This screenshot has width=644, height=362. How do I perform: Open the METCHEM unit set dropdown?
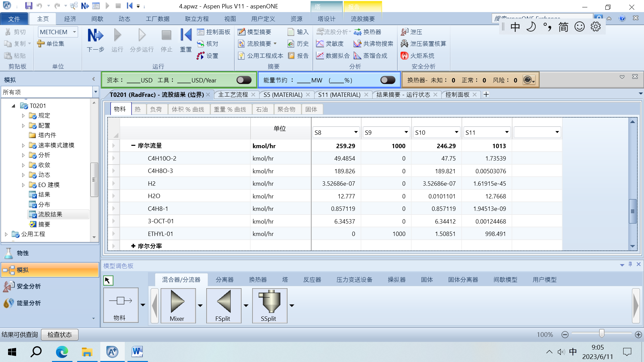coord(74,32)
